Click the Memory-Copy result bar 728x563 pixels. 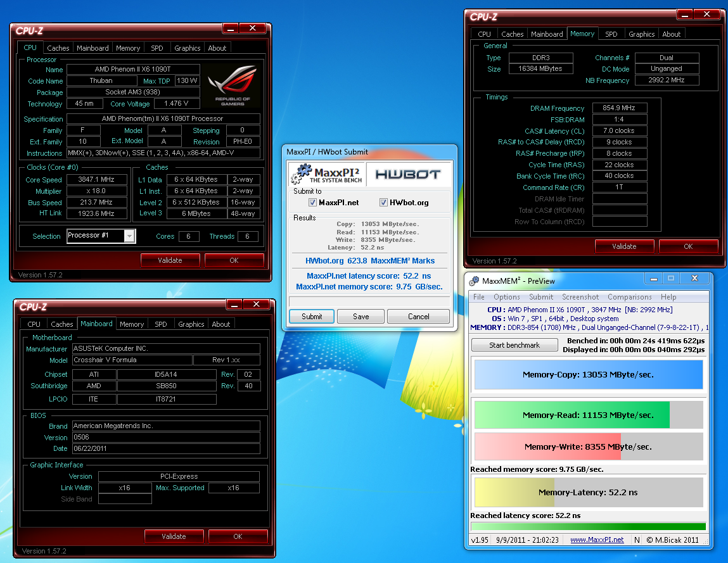tap(588, 374)
